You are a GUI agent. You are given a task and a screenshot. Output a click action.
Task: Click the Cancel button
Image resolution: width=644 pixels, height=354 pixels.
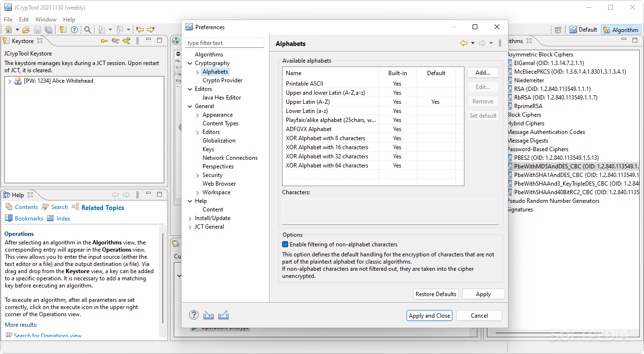coord(479,315)
